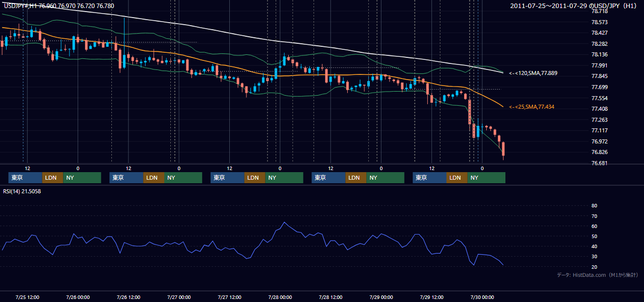Click price axis value 77.263

pos(599,120)
